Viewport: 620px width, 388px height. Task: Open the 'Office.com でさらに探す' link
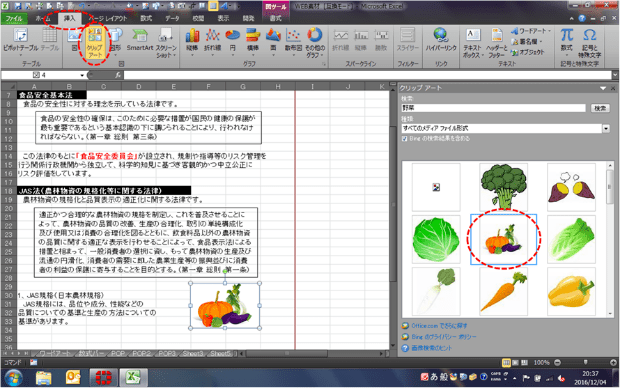(439, 326)
